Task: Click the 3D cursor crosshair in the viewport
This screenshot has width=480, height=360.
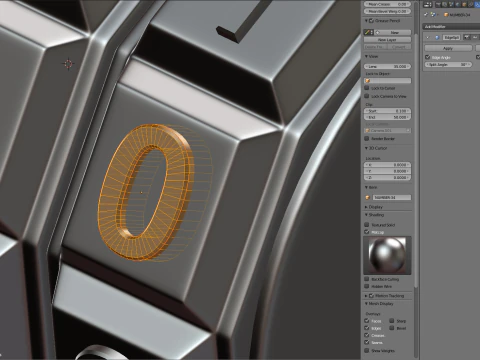Action: click(x=68, y=64)
